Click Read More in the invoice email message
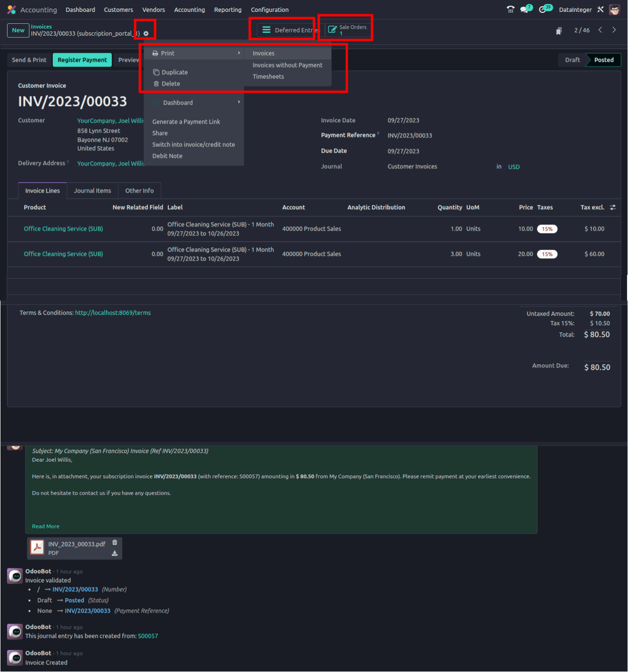The height and width of the screenshot is (672, 628). click(x=45, y=526)
